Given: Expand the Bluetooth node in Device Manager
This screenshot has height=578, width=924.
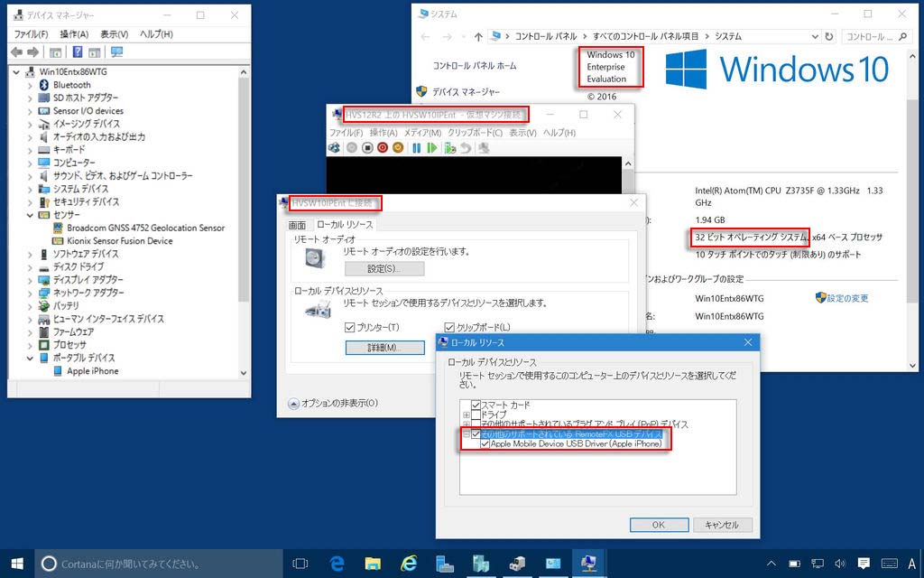Looking at the screenshot, I should 30,85.
